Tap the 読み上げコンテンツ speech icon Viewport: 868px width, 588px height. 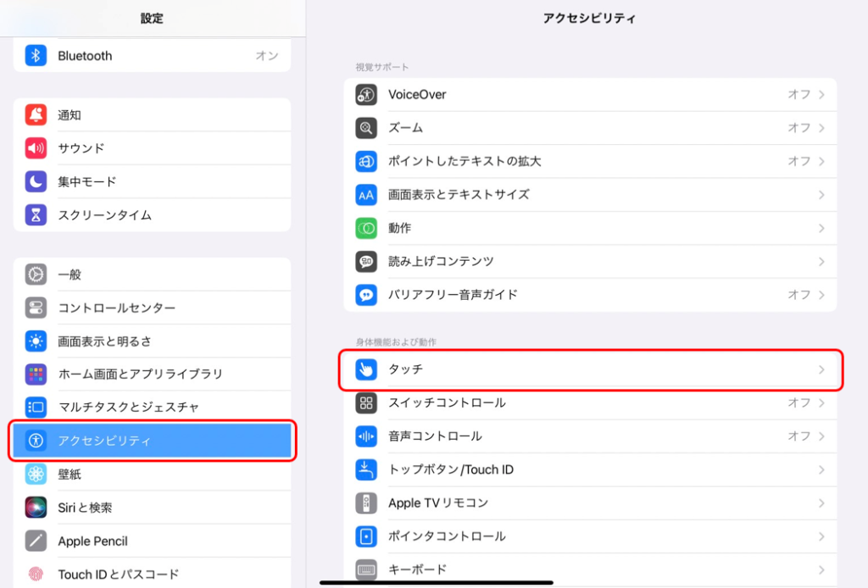coord(366,261)
